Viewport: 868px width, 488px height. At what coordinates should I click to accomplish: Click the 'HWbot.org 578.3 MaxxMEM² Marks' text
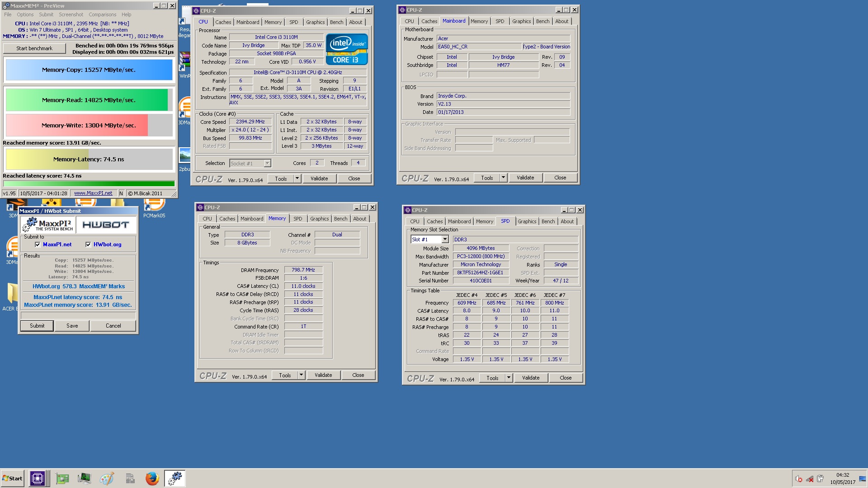point(79,286)
